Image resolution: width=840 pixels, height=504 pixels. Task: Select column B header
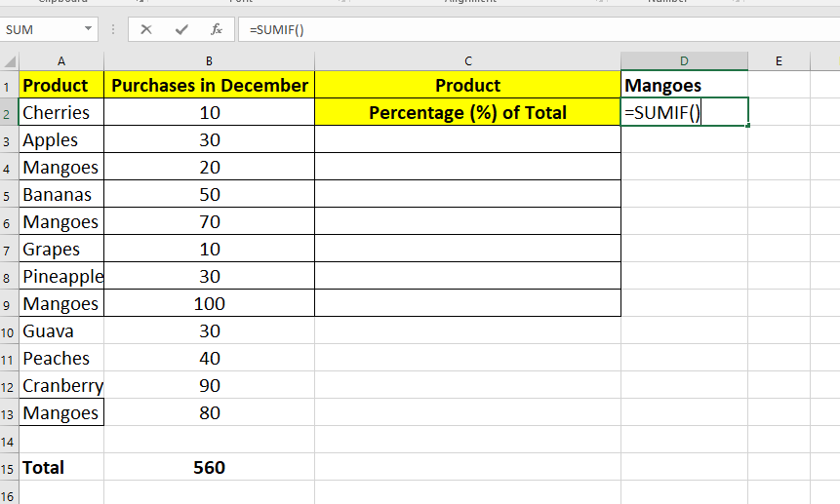(x=209, y=61)
